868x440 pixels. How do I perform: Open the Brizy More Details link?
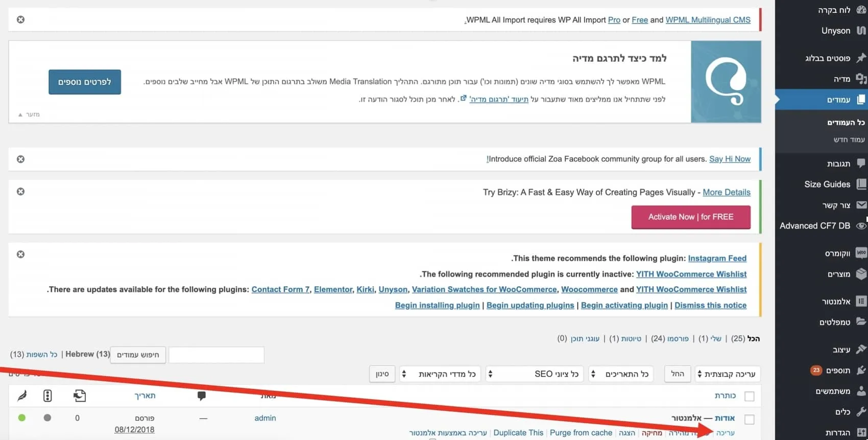[x=727, y=192]
